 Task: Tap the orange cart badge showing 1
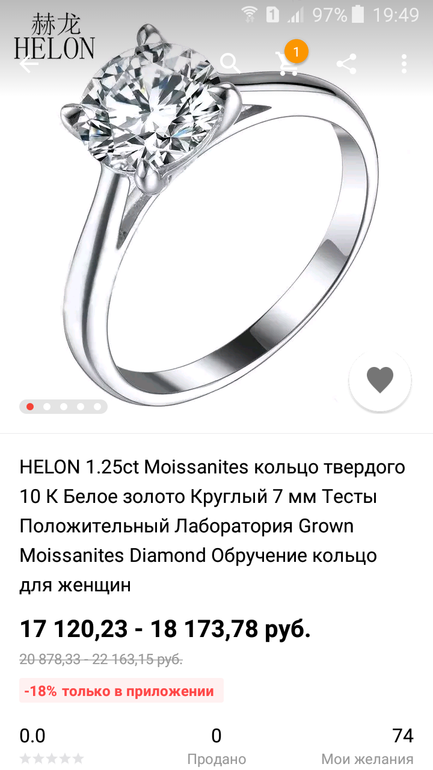click(x=296, y=51)
